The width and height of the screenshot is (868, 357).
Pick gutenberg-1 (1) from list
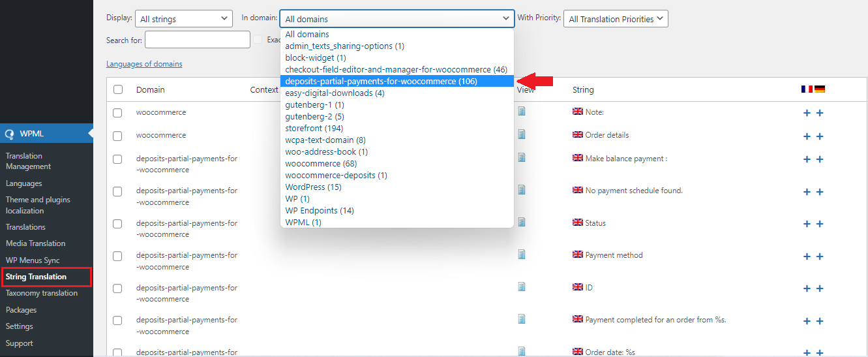pos(397,105)
